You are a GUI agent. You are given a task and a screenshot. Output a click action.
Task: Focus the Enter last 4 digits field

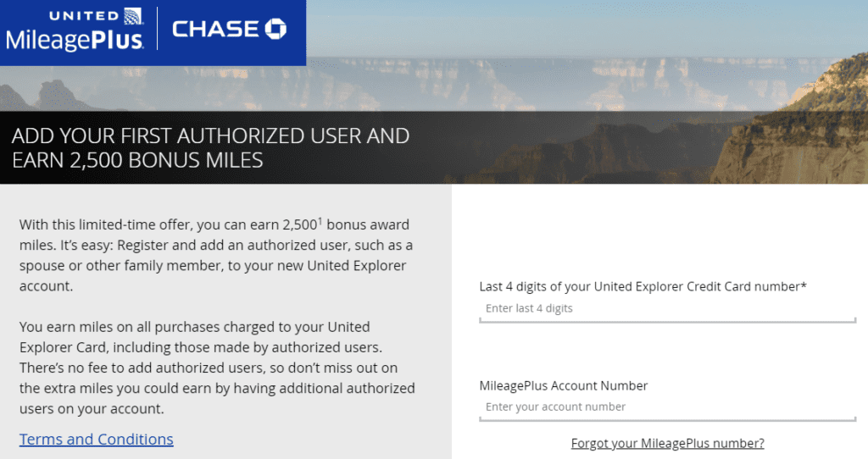[x=667, y=308]
